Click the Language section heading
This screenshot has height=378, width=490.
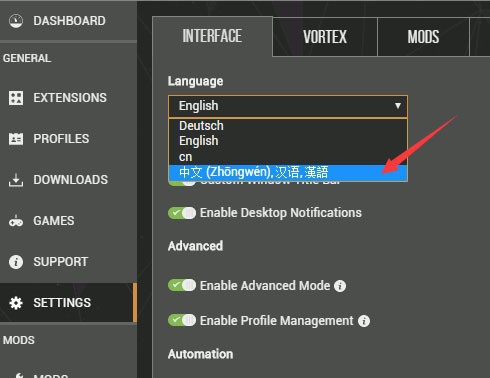coord(195,82)
